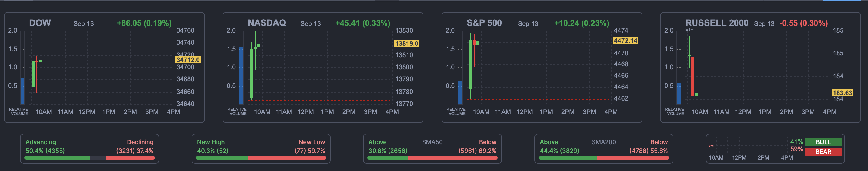Image resolution: width=868 pixels, height=171 pixels.
Task: Click the Russell 2000 change -0.55 (0.30%)
Action: point(804,23)
